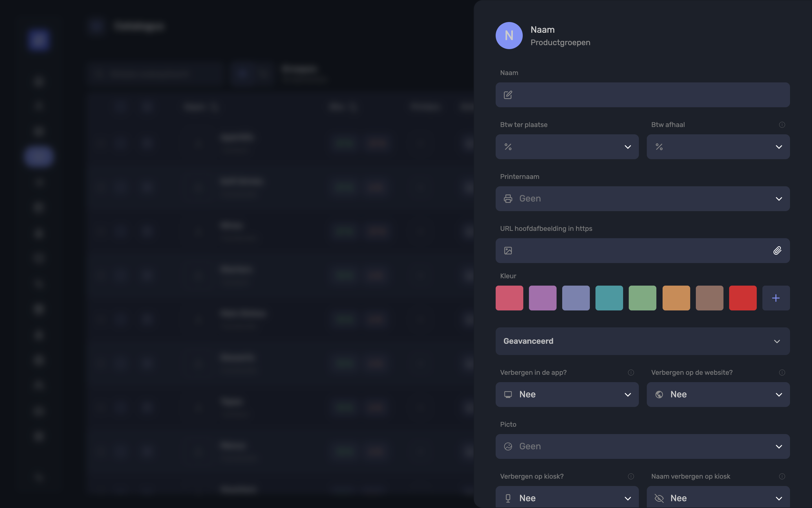The height and width of the screenshot is (508, 812).
Task: Click the monitor icon in Verbergen in de app
Action: [508, 395]
